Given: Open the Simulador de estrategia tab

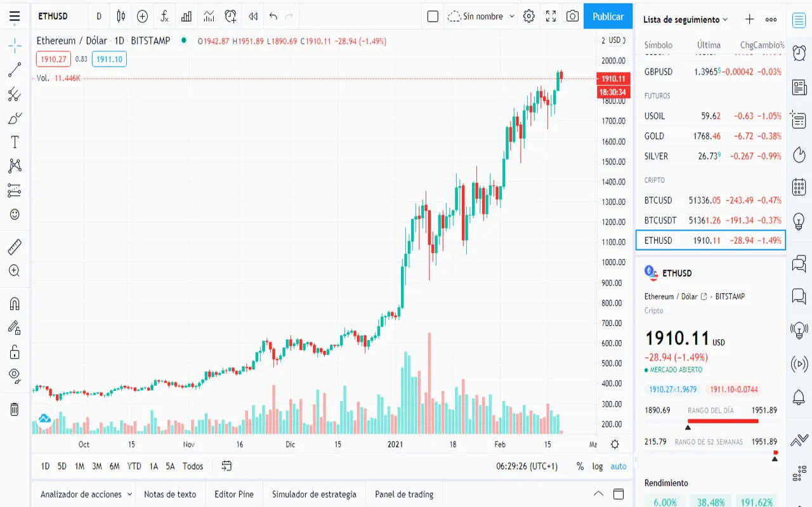Looking at the screenshot, I should [314, 494].
